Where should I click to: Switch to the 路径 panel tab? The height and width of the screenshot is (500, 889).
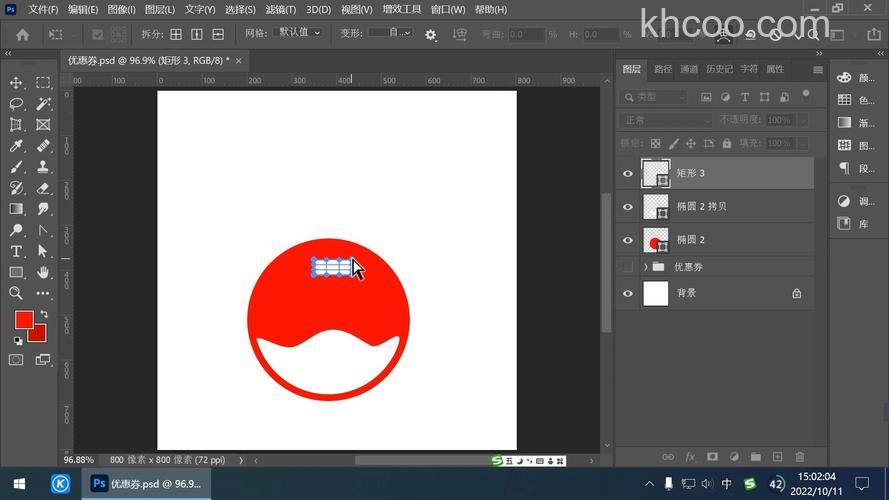[x=663, y=70]
